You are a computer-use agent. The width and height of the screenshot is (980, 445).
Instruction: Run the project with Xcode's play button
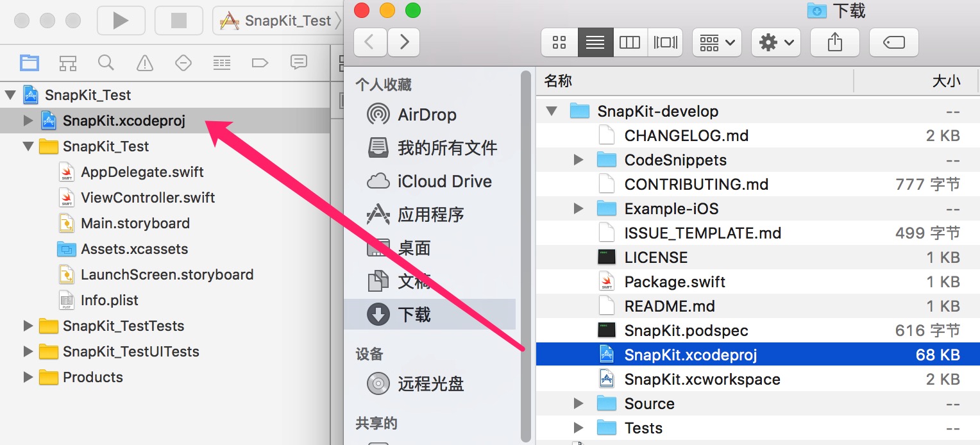pyautogui.click(x=121, y=21)
